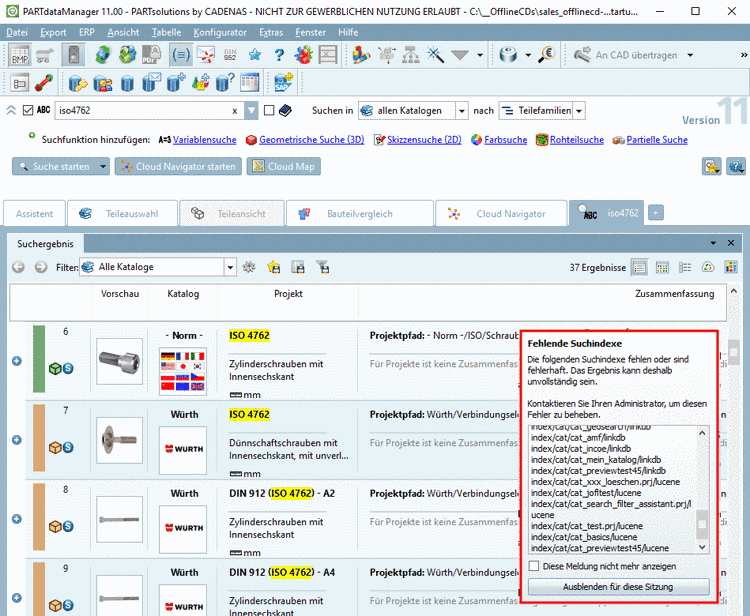Open the search history dropdown arrow
Viewport: 750px width, 616px height.
click(251, 110)
